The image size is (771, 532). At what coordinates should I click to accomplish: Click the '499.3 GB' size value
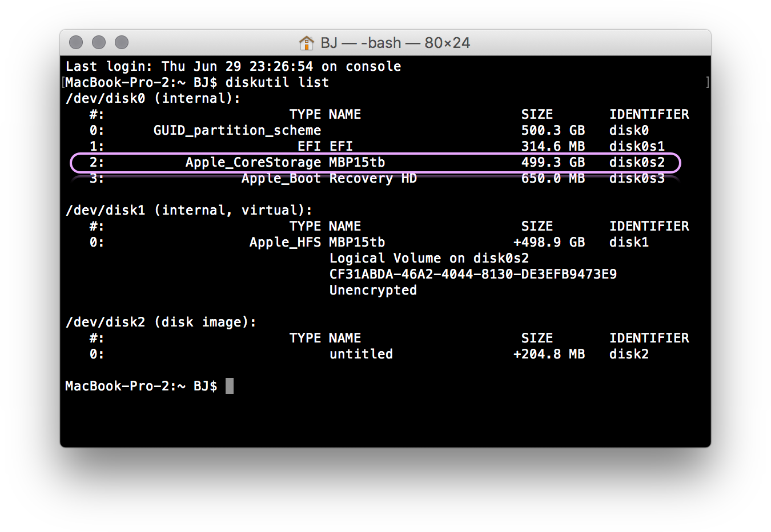click(553, 162)
